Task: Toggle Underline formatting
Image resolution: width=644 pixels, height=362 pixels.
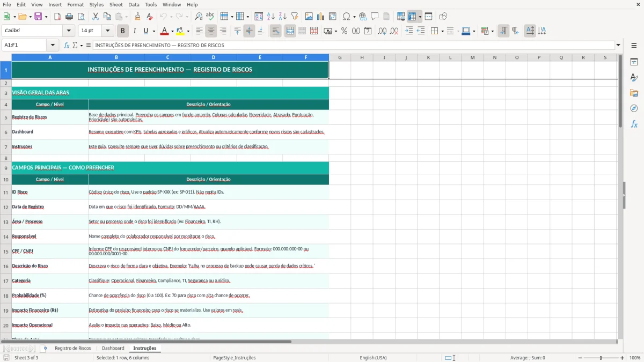Action: [x=145, y=31]
